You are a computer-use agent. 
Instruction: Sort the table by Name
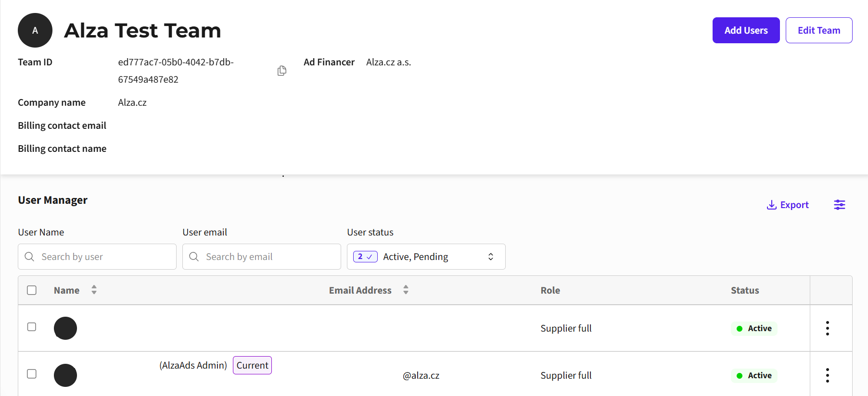[94, 290]
